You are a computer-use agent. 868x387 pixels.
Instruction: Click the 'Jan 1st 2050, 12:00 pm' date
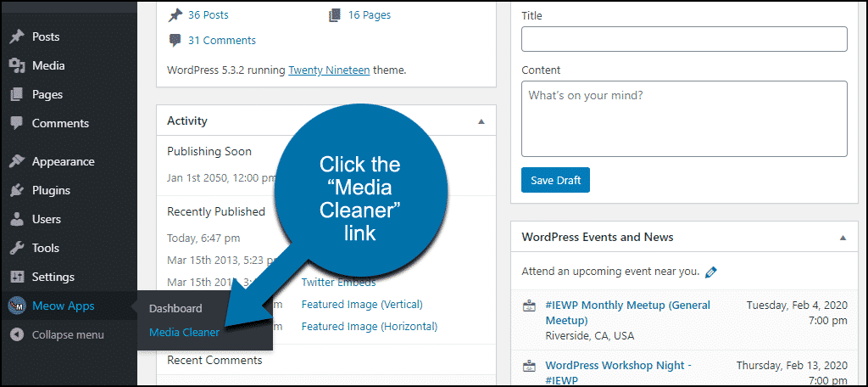221,178
